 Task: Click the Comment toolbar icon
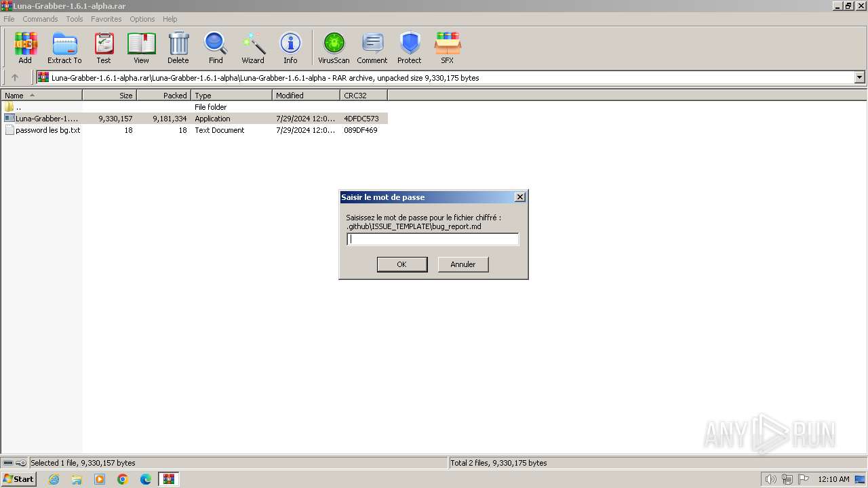372,47
